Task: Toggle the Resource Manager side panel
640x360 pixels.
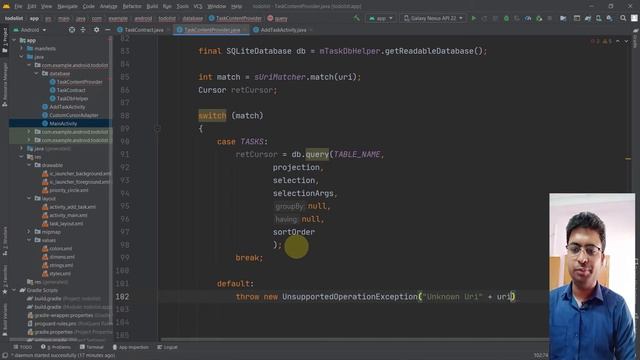Action: [5, 85]
